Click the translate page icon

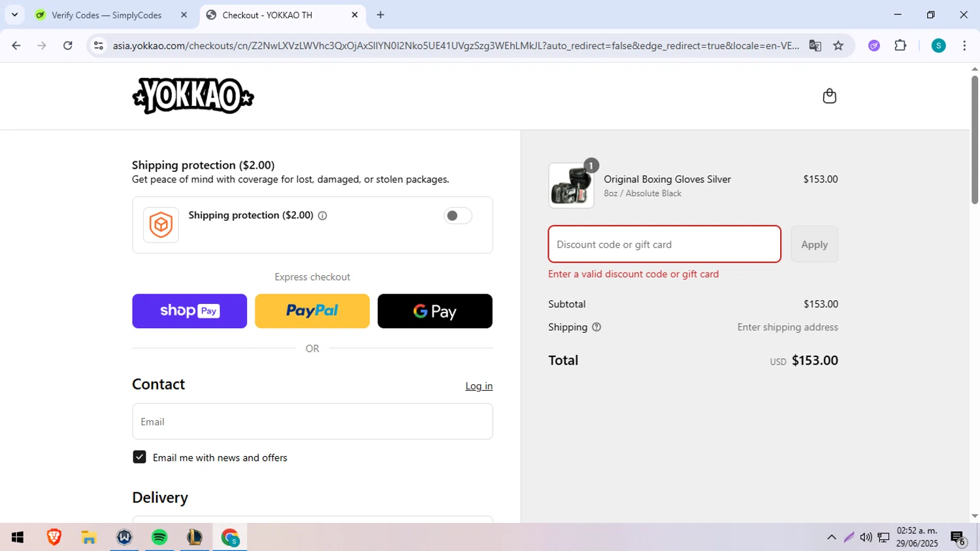click(x=815, y=46)
